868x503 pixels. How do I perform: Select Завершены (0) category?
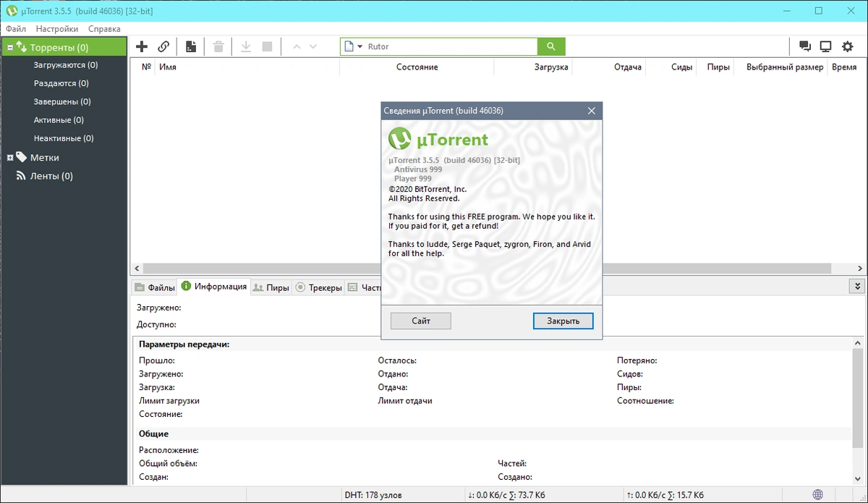[x=62, y=101]
